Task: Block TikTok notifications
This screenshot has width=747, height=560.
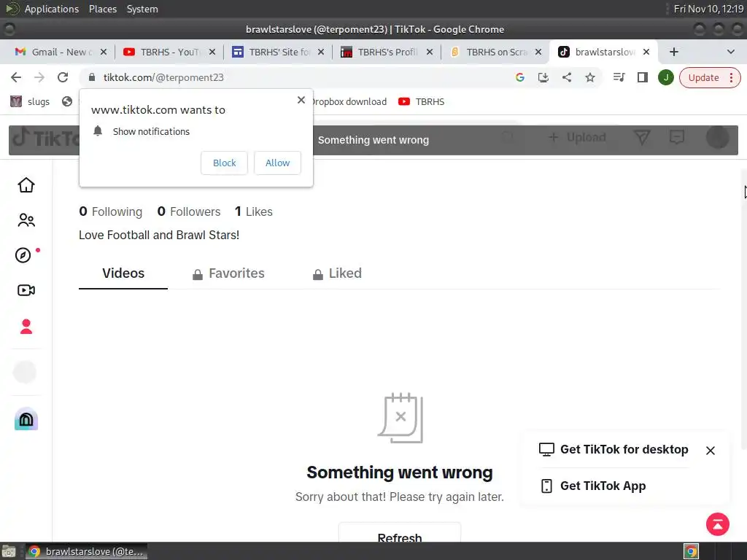Action: [x=225, y=163]
